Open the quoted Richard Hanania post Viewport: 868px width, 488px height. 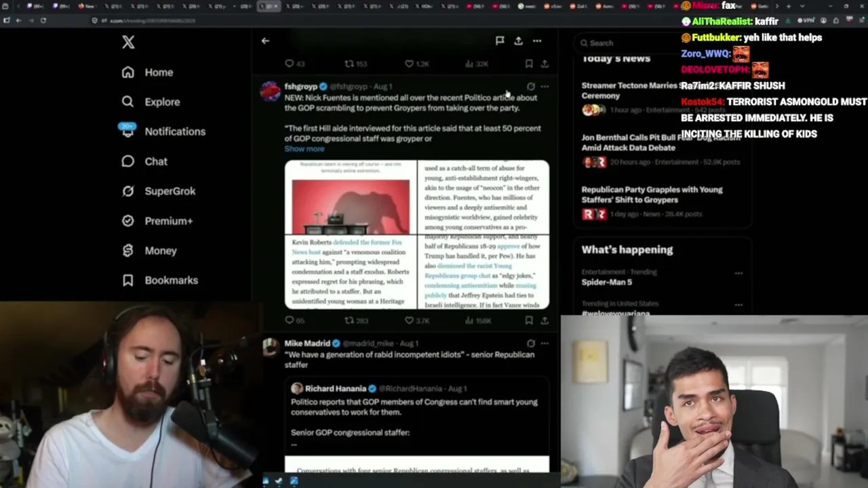click(x=417, y=425)
